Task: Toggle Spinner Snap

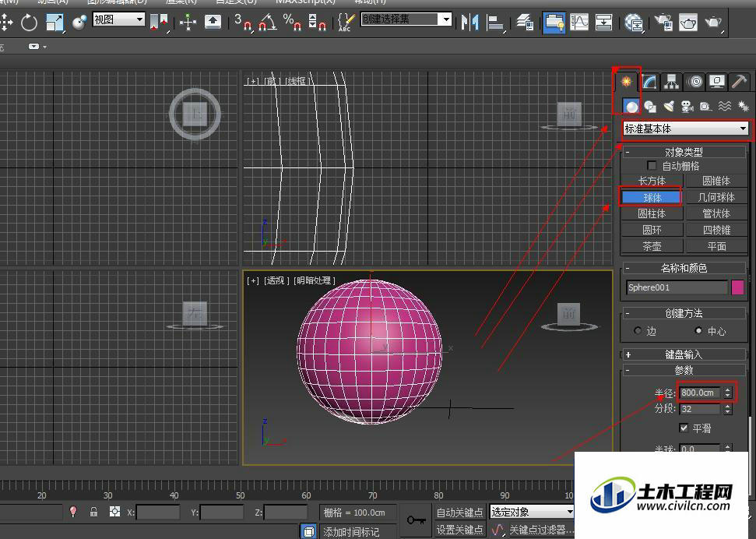Action: click(317, 22)
